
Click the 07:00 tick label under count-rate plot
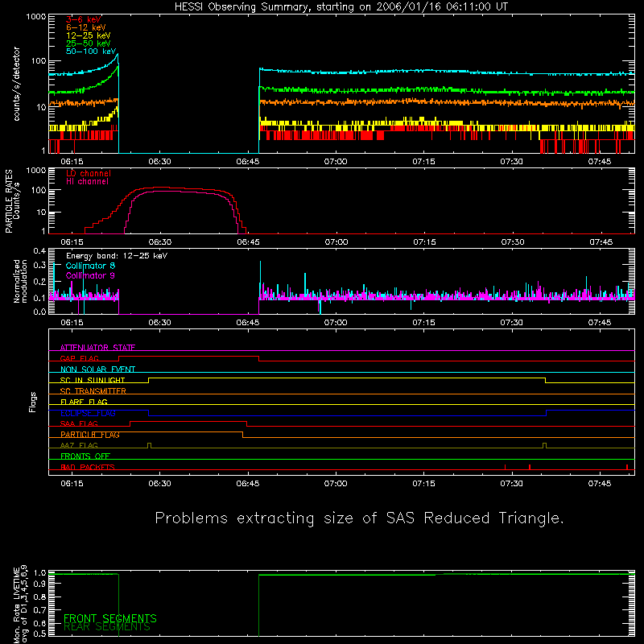[336, 162]
